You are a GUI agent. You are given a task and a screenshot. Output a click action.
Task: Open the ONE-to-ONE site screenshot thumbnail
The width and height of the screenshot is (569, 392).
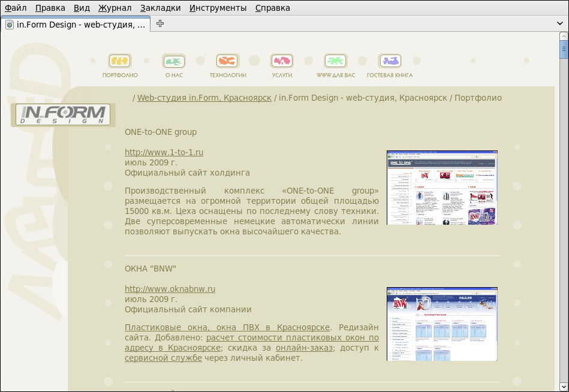pos(442,188)
